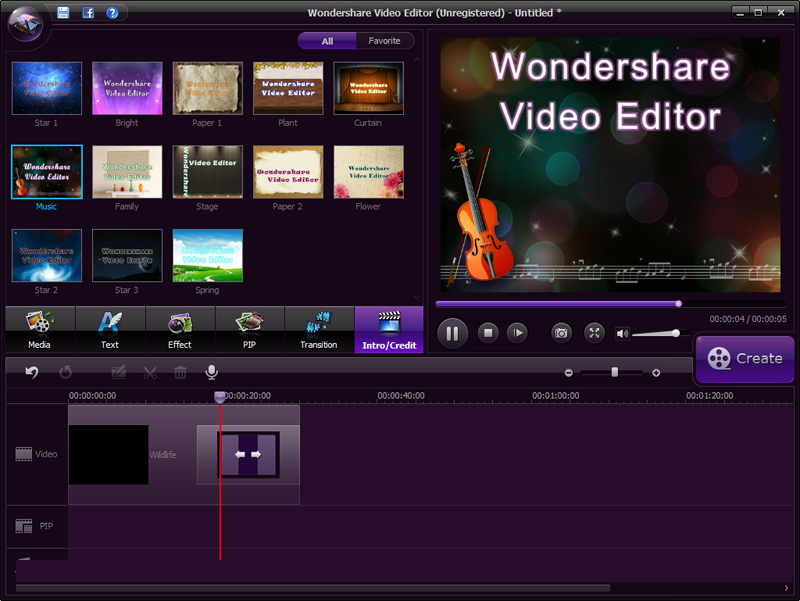This screenshot has height=601, width=800.
Task: Click the 00:01:00:00 mark on timeline ruler
Action: 556,396
